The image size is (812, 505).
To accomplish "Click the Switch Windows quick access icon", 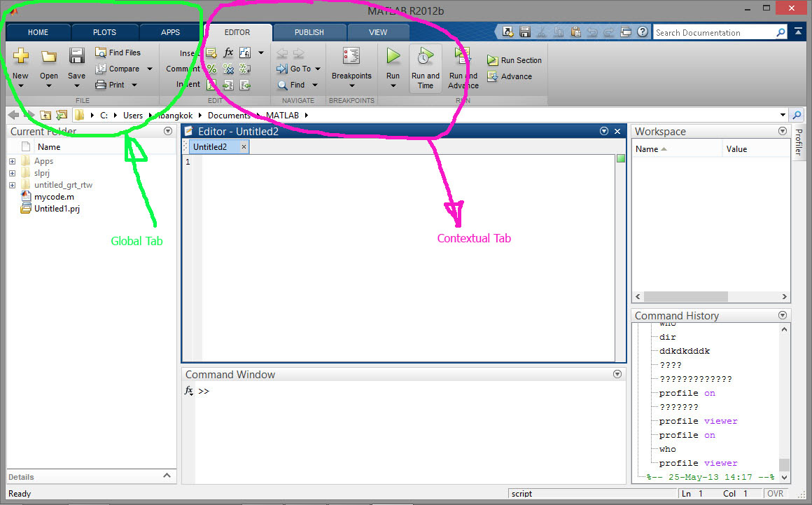I will [x=626, y=32].
